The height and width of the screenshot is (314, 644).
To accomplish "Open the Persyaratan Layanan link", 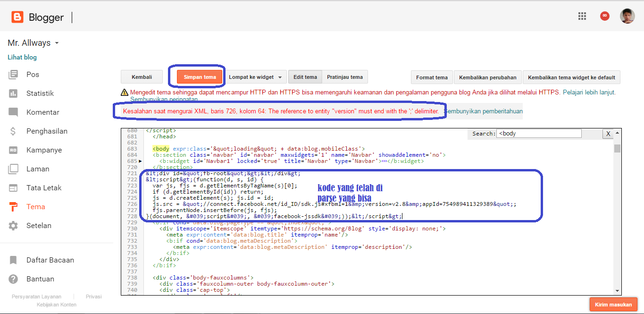I will (36, 297).
